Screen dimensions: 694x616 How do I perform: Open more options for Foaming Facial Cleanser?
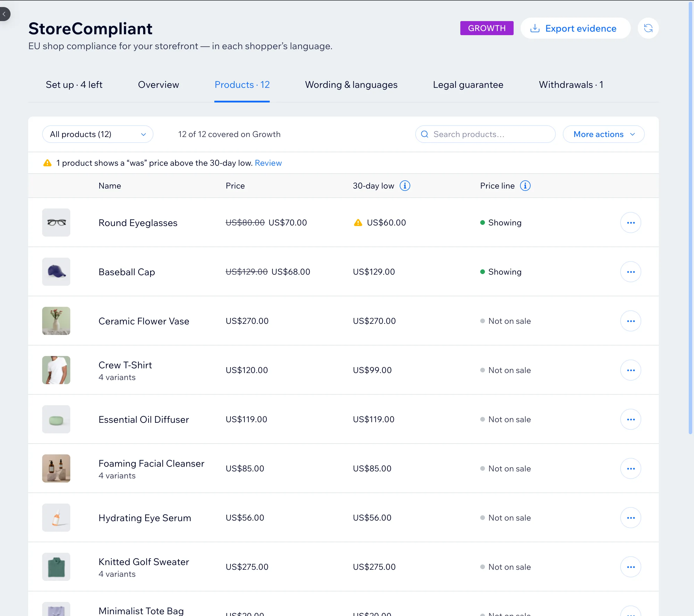(630, 469)
